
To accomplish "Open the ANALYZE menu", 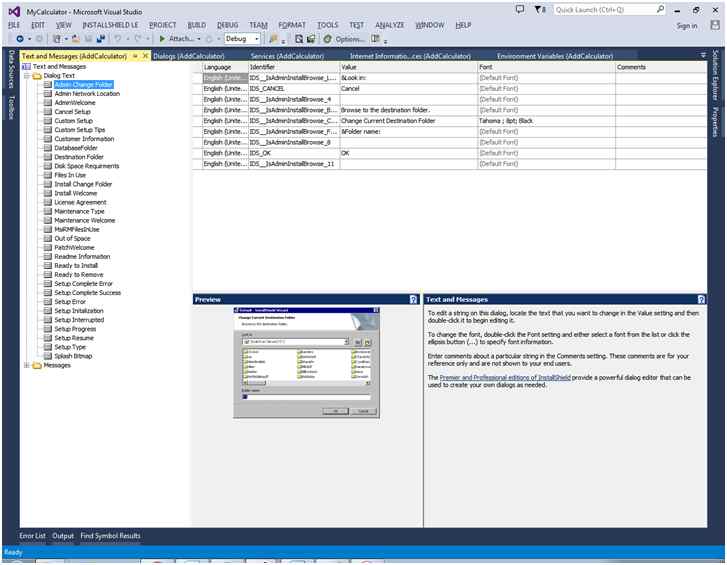I will pyautogui.click(x=389, y=25).
